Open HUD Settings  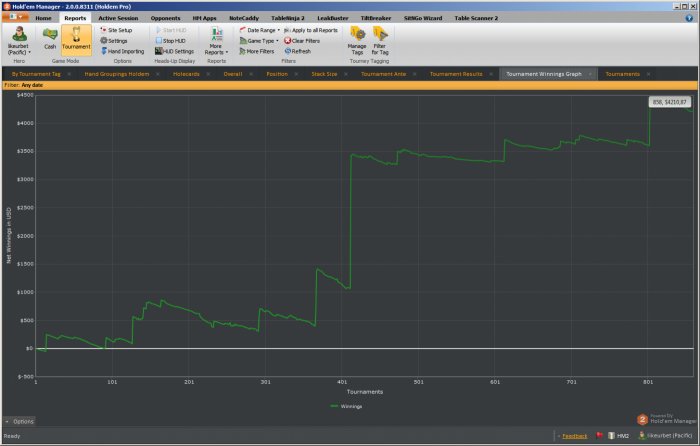coord(175,51)
